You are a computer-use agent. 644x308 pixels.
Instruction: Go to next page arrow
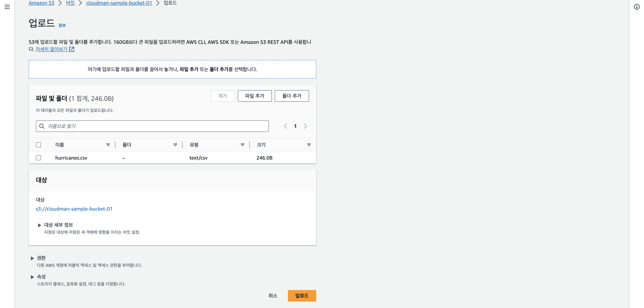click(305, 126)
